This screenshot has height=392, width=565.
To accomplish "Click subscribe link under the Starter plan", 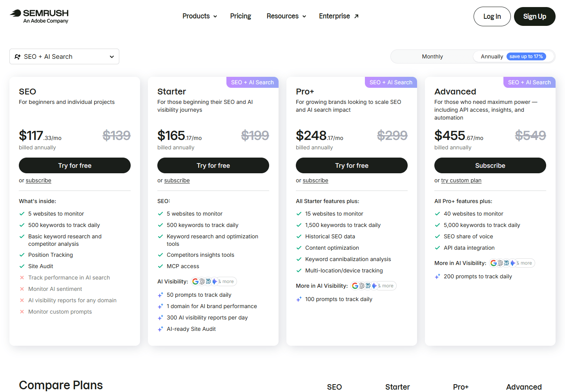I will pos(177,180).
